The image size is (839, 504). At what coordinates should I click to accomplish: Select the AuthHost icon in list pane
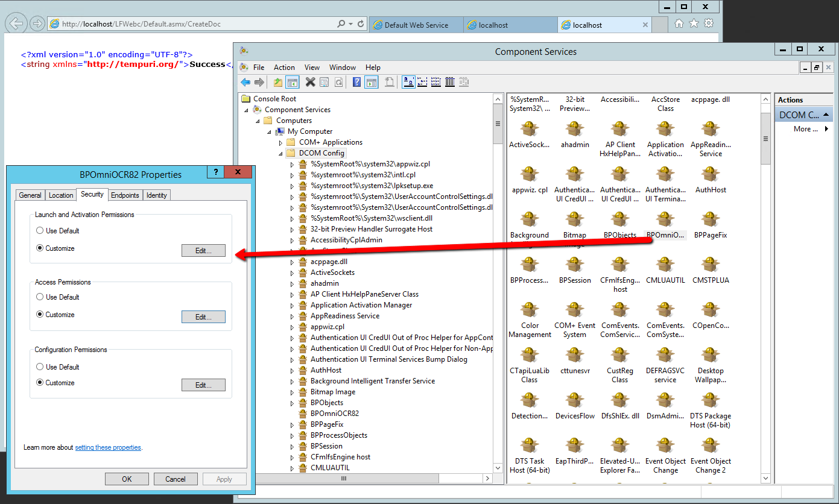click(711, 180)
